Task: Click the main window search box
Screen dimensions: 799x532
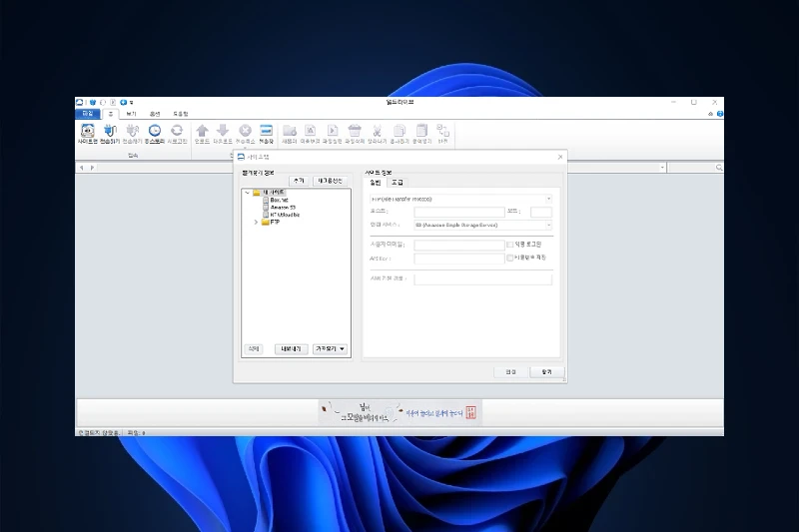Action: (x=695, y=168)
